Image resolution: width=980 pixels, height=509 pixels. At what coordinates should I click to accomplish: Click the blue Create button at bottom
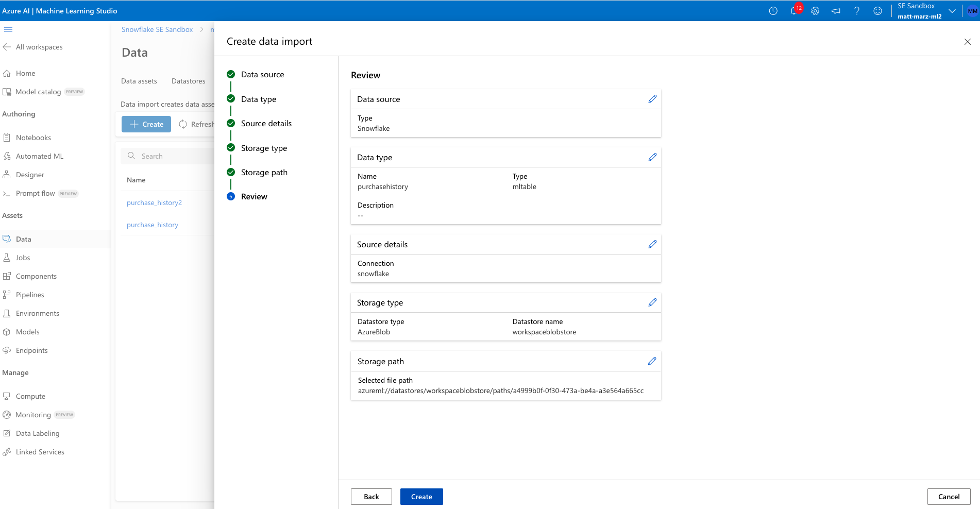[x=421, y=497]
